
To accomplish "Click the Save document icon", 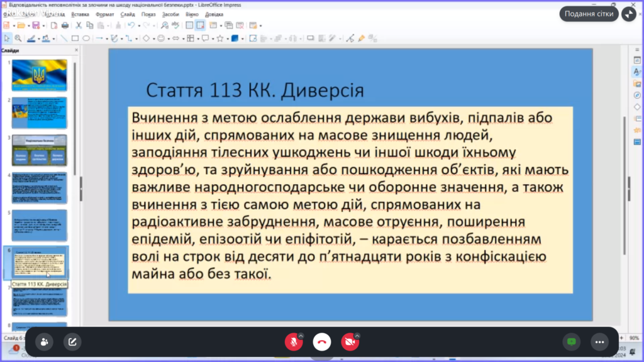I will 36,25.
